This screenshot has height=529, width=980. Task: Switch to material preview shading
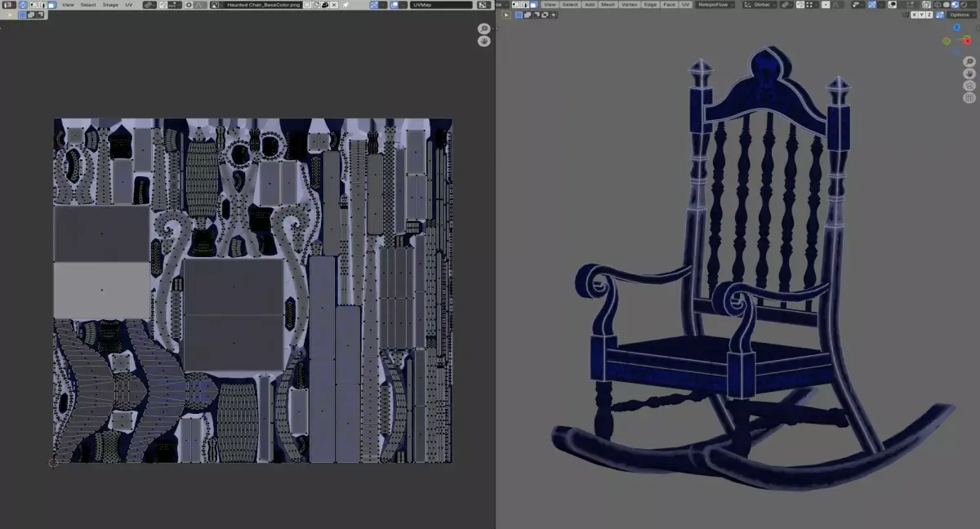click(x=954, y=5)
